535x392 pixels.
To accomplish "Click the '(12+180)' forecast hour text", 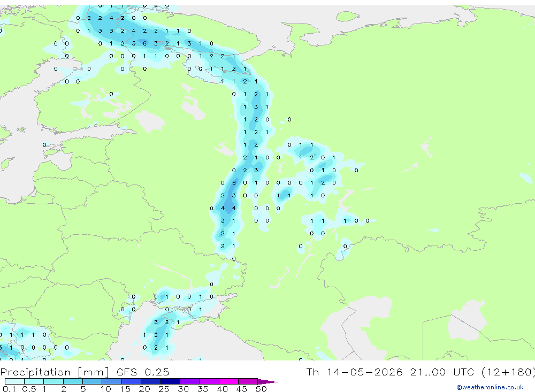I will pyautogui.click(x=508, y=372).
